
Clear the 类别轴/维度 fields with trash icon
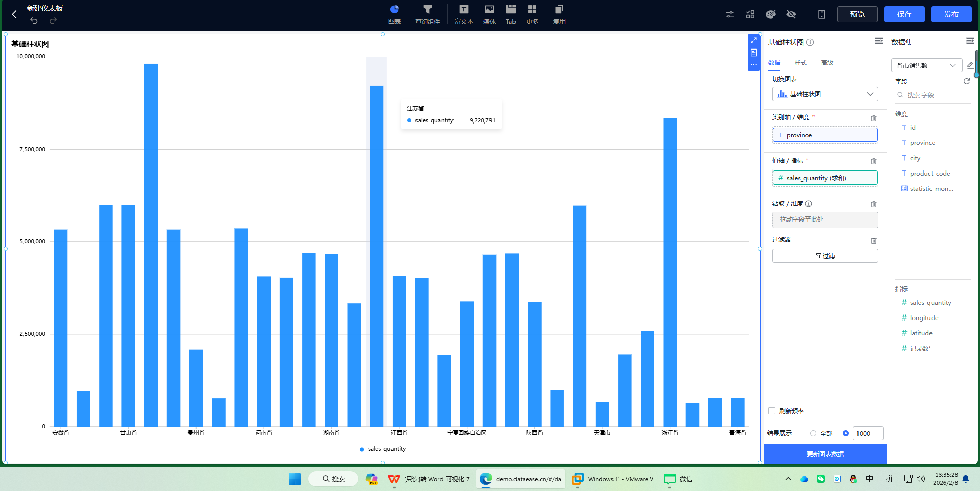pyautogui.click(x=874, y=118)
